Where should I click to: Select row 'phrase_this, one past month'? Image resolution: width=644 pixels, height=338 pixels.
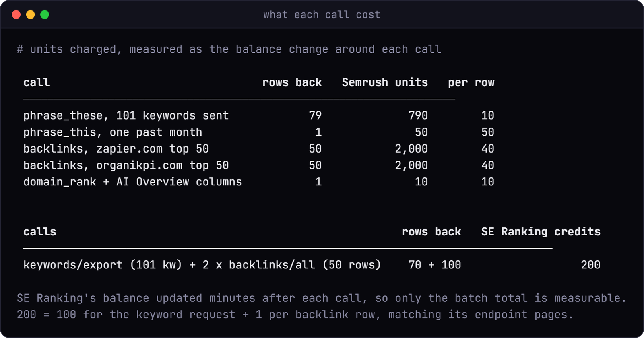(x=259, y=132)
